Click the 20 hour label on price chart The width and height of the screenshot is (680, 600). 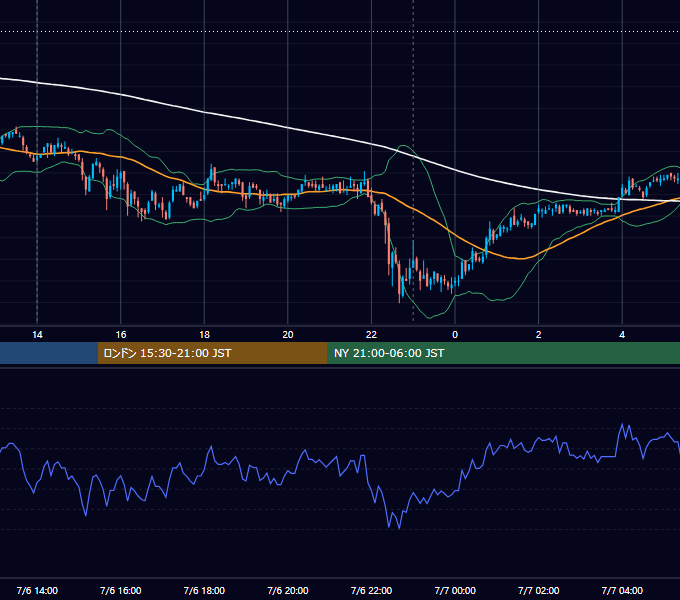(x=288, y=335)
